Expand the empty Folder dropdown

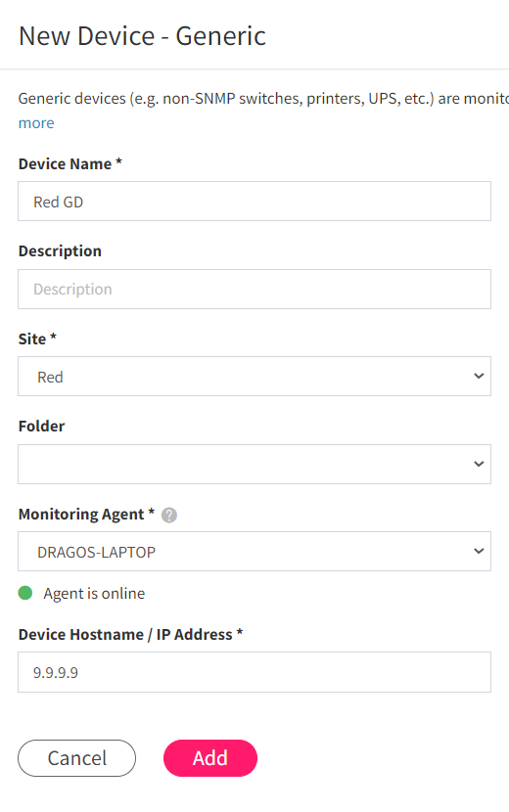254,464
